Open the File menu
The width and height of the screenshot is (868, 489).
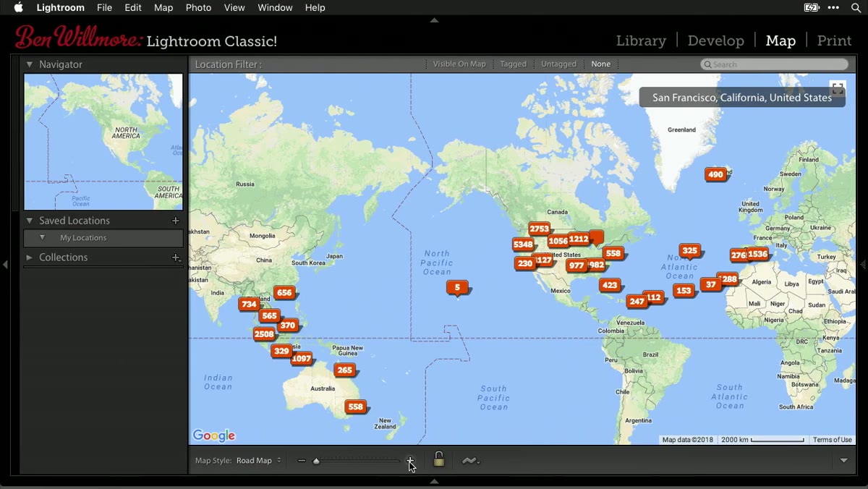(x=104, y=7)
